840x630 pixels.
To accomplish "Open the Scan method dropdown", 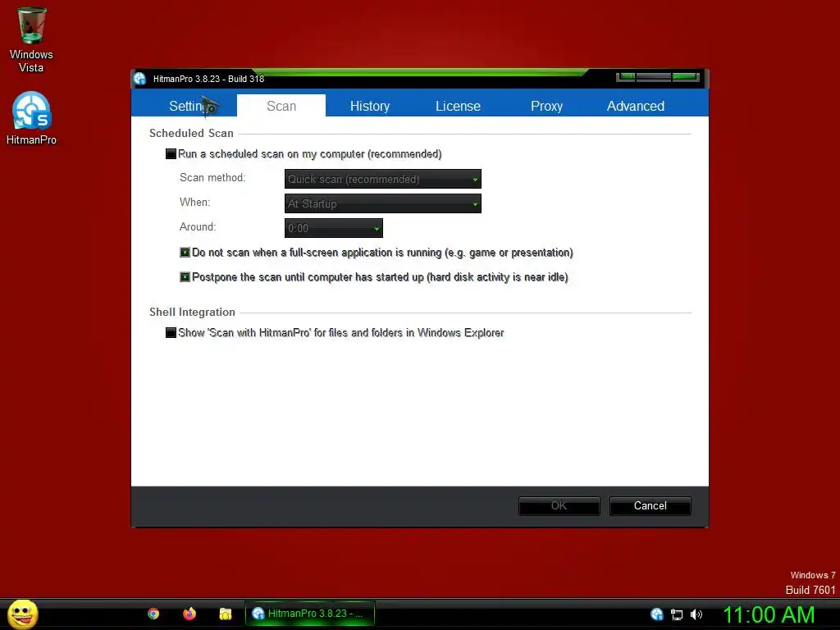I will [383, 179].
